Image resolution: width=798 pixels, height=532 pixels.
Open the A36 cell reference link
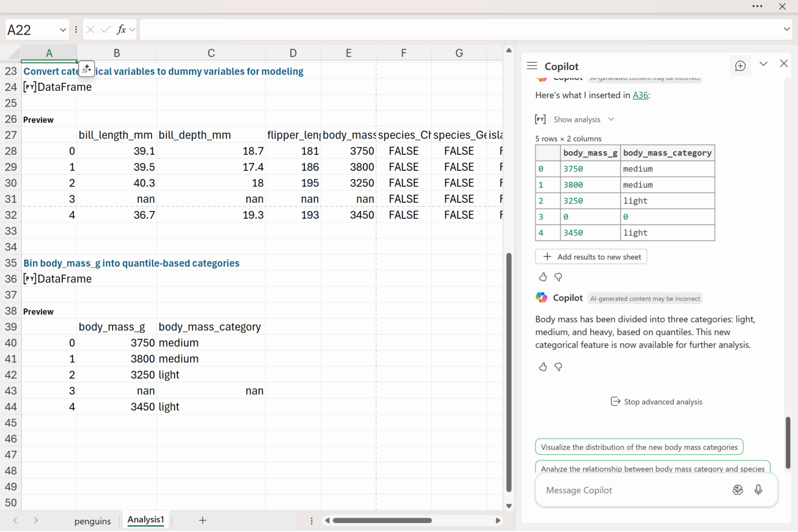pyautogui.click(x=640, y=95)
